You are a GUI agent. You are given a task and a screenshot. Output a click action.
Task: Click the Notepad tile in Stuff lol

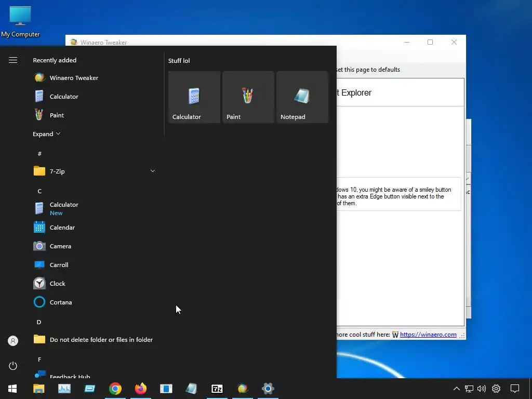coord(302,97)
